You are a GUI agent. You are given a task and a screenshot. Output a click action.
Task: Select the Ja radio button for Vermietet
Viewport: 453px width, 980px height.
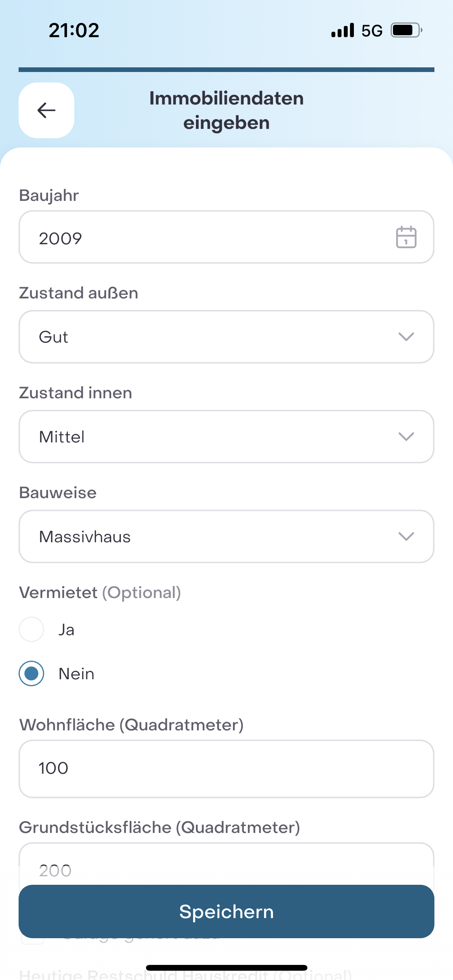pyautogui.click(x=31, y=629)
